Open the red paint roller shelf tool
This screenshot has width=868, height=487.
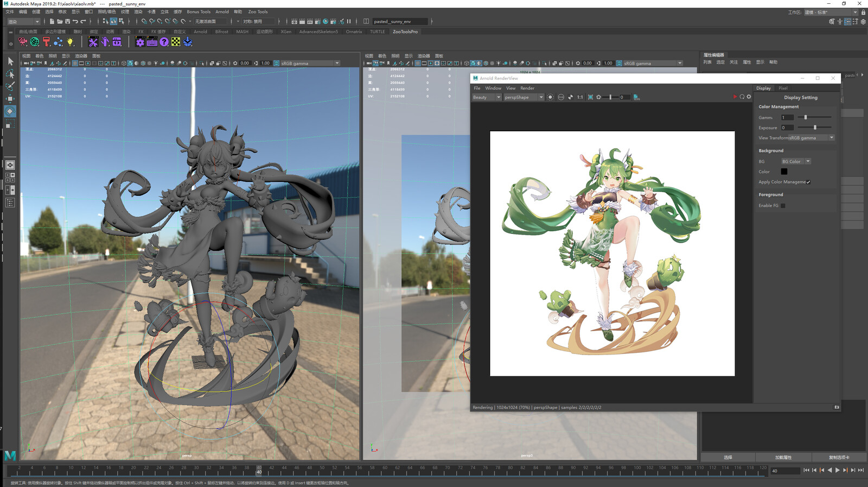click(x=47, y=42)
